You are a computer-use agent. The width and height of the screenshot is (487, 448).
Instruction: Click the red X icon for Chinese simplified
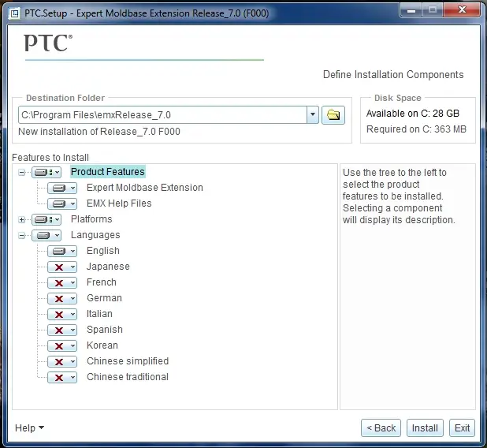click(x=59, y=362)
